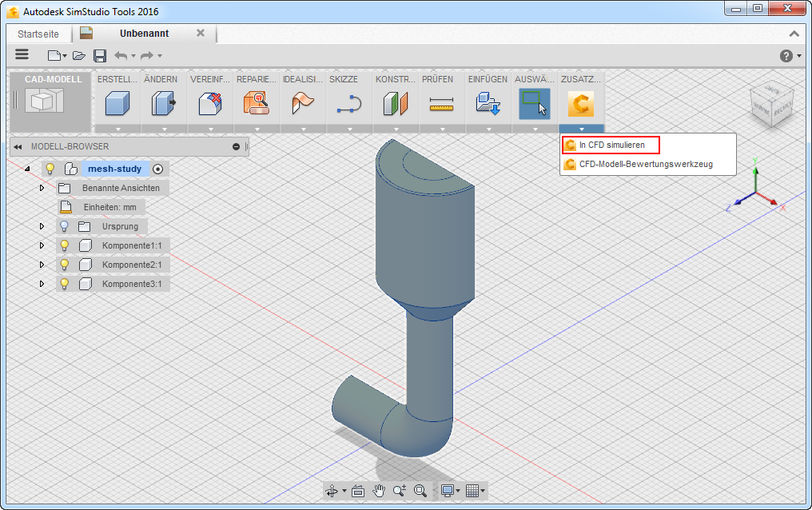This screenshot has height=510, width=812.
Task: Click the Reparieren inspection icon
Action: [257, 103]
